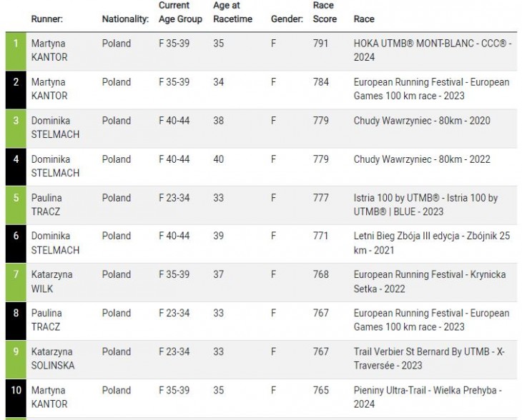The width and height of the screenshot is (522, 420).
Task: Open Letni Bieg Zbója Zbójnik 25 km race
Action: click(x=432, y=243)
